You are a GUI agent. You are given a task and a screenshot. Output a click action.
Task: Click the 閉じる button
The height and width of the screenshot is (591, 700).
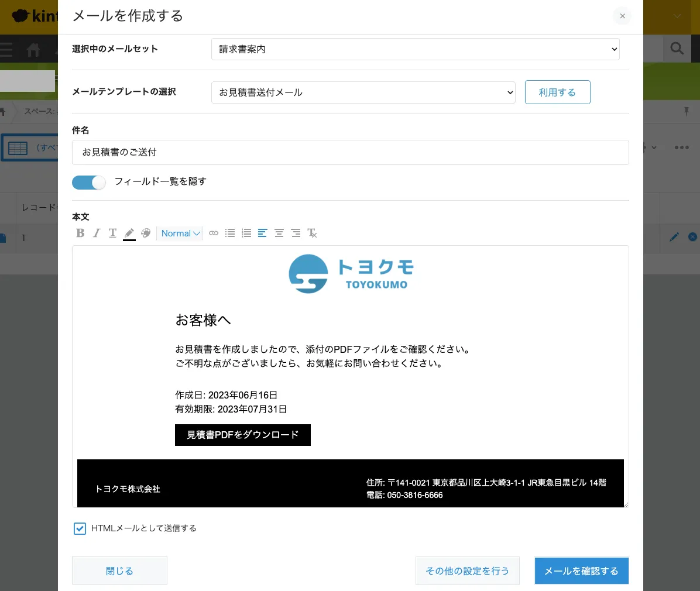click(119, 571)
